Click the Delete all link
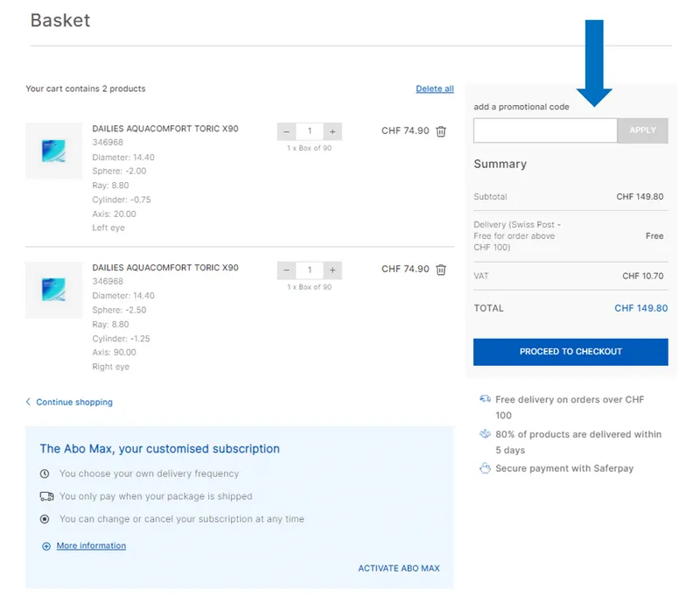This screenshot has height=597, width=700. (435, 89)
